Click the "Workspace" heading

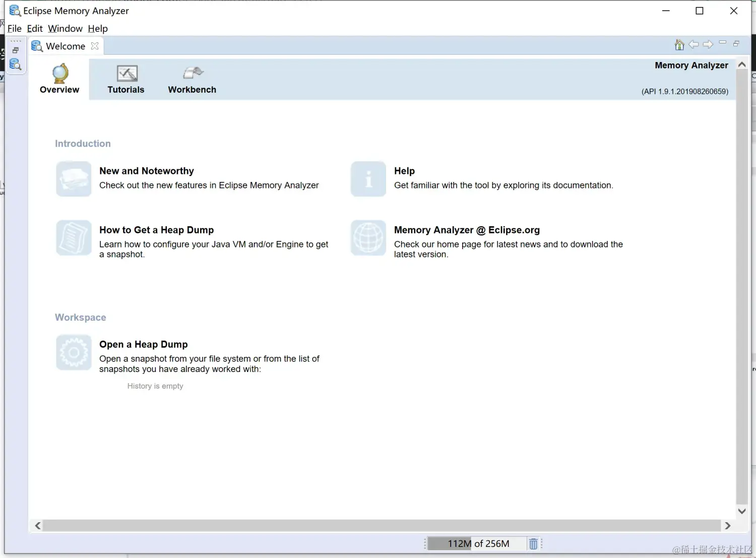tap(81, 318)
